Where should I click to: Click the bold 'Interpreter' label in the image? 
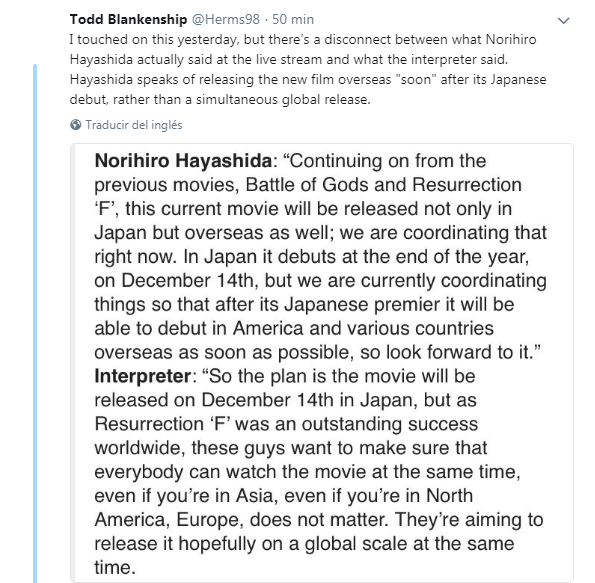(x=143, y=376)
